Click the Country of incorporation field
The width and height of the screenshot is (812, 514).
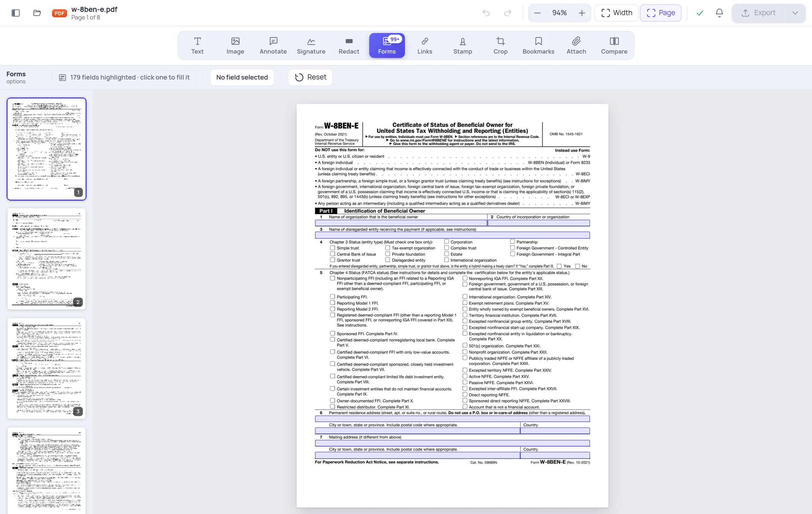coord(539,223)
